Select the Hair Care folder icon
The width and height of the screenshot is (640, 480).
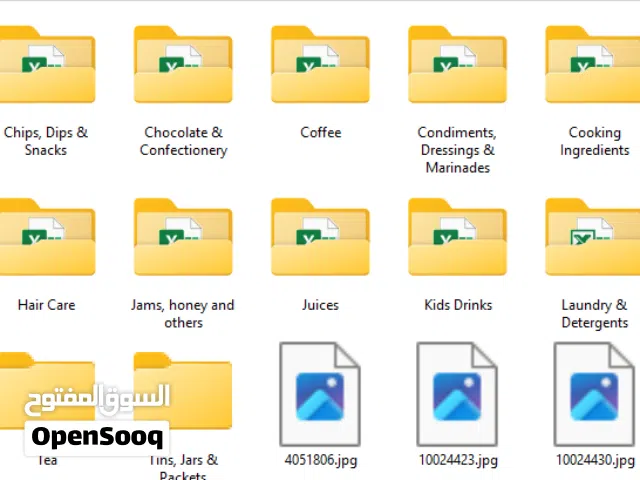pos(47,238)
